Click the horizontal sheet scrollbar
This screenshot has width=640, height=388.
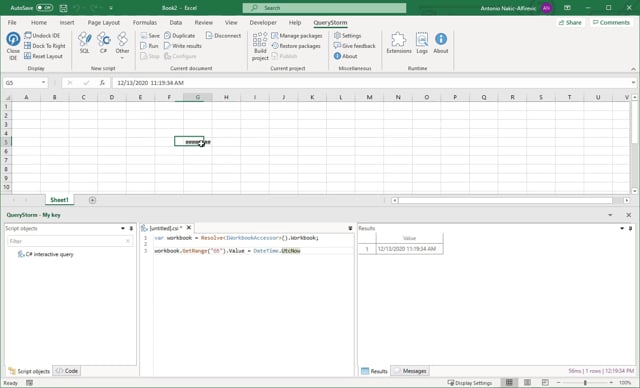point(505,200)
